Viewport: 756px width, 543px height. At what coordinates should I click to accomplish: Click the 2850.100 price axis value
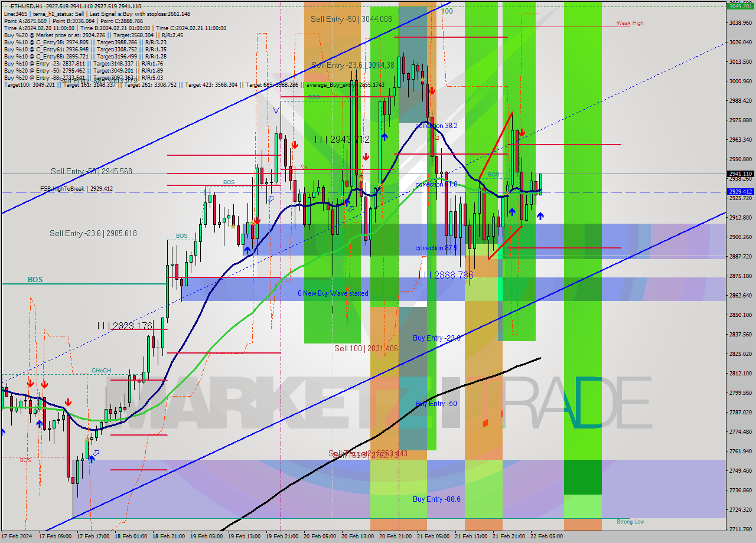point(741,315)
